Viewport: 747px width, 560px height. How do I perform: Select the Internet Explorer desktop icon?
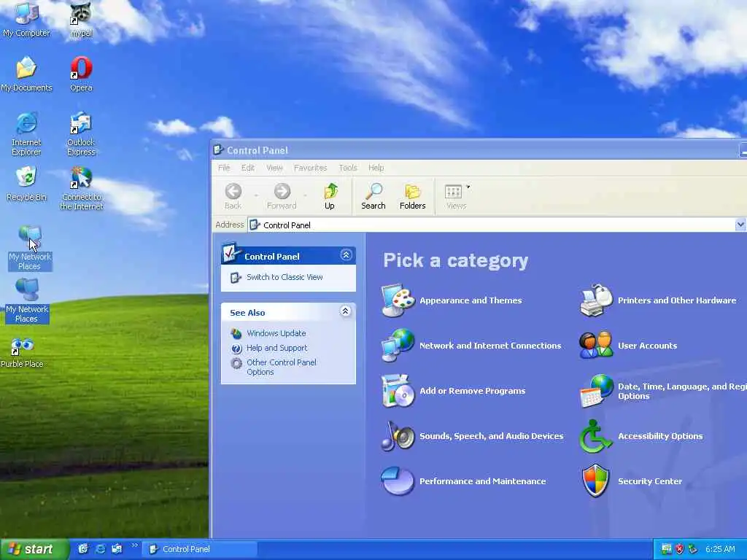[x=27, y=133]
